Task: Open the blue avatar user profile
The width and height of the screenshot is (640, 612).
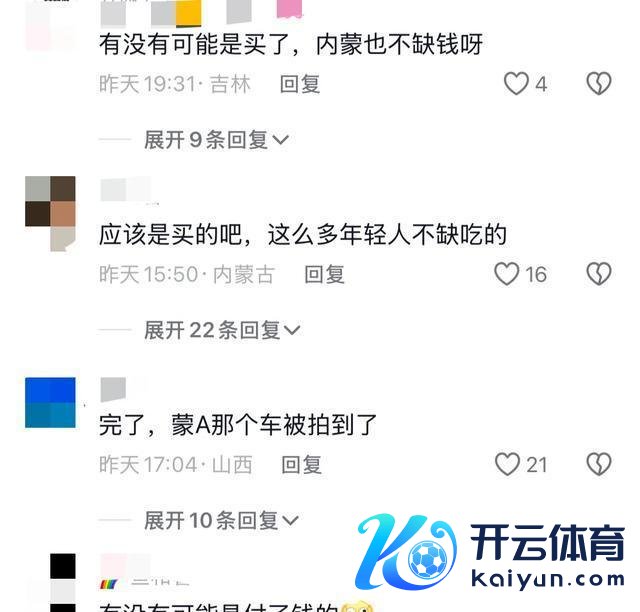Action: (x=50, y=403)
